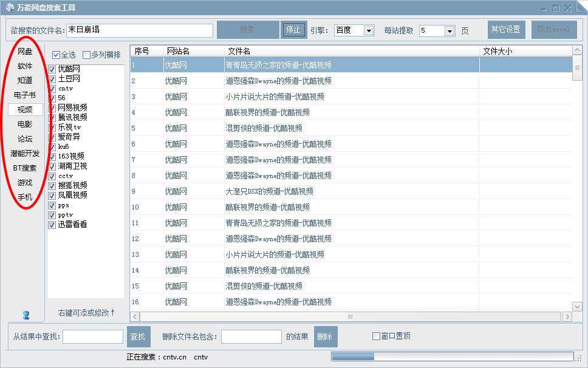Uncheck the 腾讯视频 checkbox

pyautogui.click(x=52, y=118)
